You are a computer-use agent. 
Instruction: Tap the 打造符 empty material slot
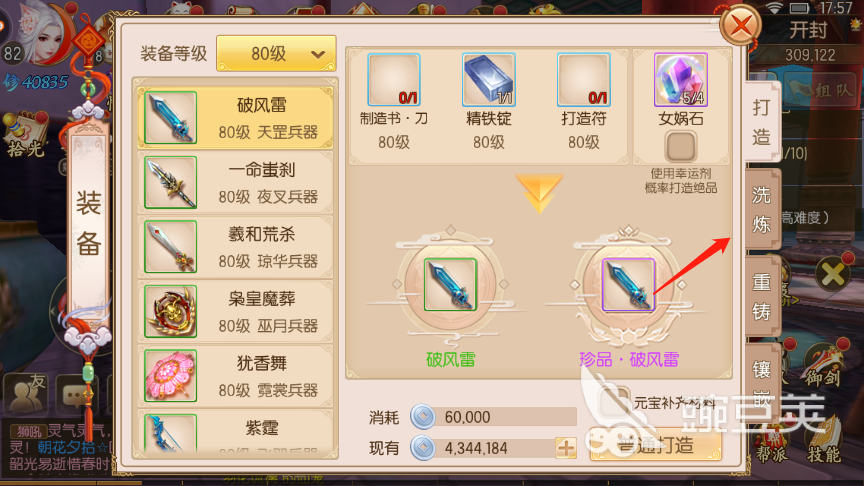coord(584,80)
